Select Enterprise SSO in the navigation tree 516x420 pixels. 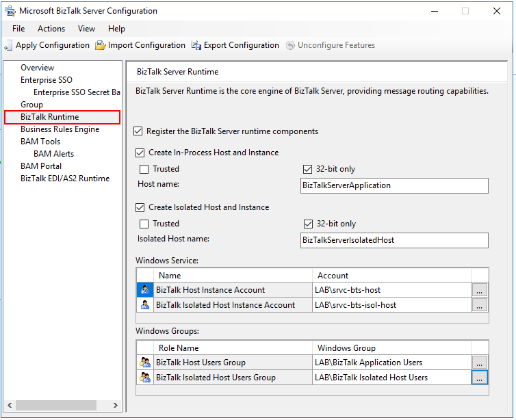pyautogui.click(x=47, y=80)
